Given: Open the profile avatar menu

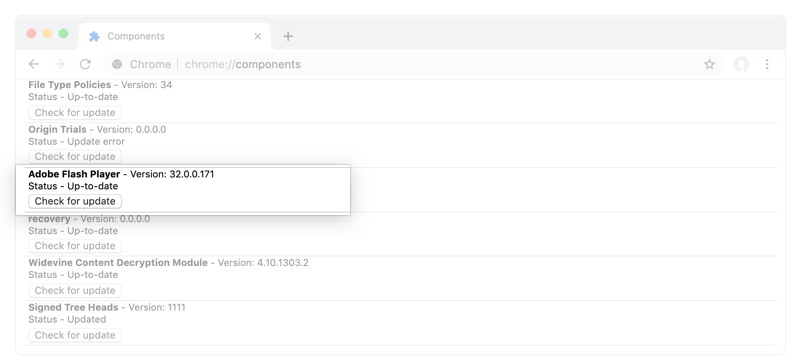Looking at the screenshot, I should (x=741, y=64).
